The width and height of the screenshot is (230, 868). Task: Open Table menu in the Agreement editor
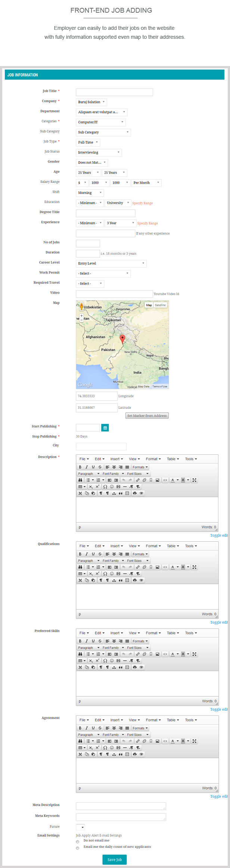click(172, 720)
